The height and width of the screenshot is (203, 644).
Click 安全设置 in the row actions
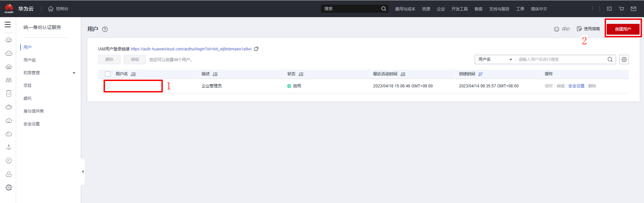click(x=576, y=86)
